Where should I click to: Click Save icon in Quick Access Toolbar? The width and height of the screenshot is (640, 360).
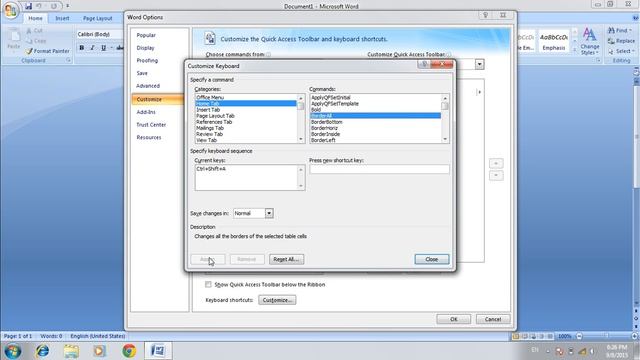[x=28, y=6]
